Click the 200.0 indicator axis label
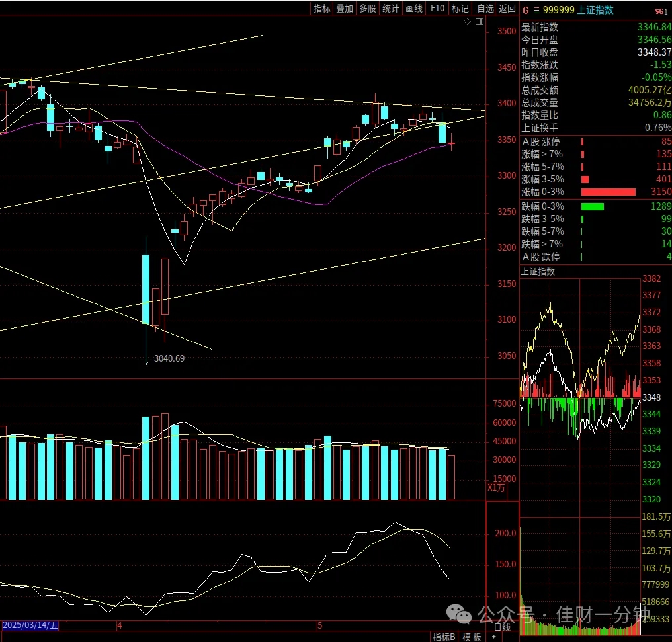This screenshot has width=672, height=642. (x=505, y=533)
